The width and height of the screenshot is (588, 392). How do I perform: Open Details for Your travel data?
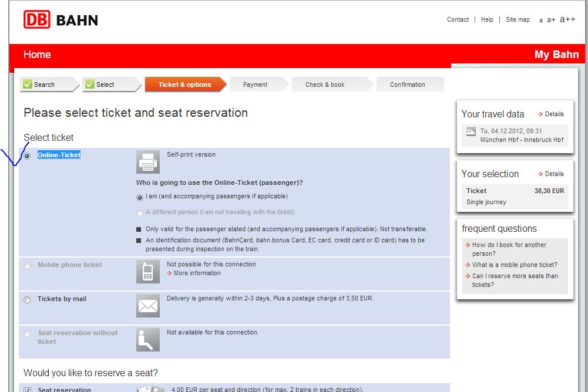tap(550, 114)
